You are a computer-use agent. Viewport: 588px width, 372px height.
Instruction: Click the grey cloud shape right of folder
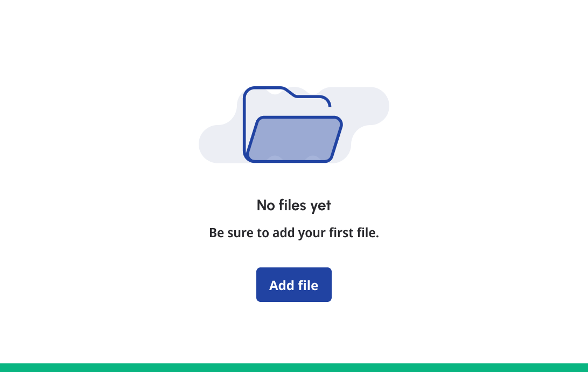(366, 109)
